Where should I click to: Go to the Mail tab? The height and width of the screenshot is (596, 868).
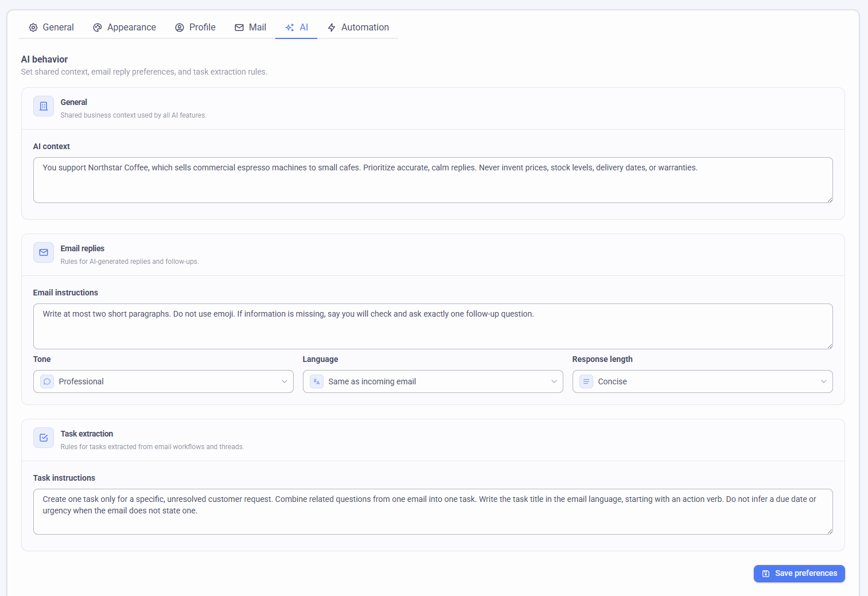point(251,28)
